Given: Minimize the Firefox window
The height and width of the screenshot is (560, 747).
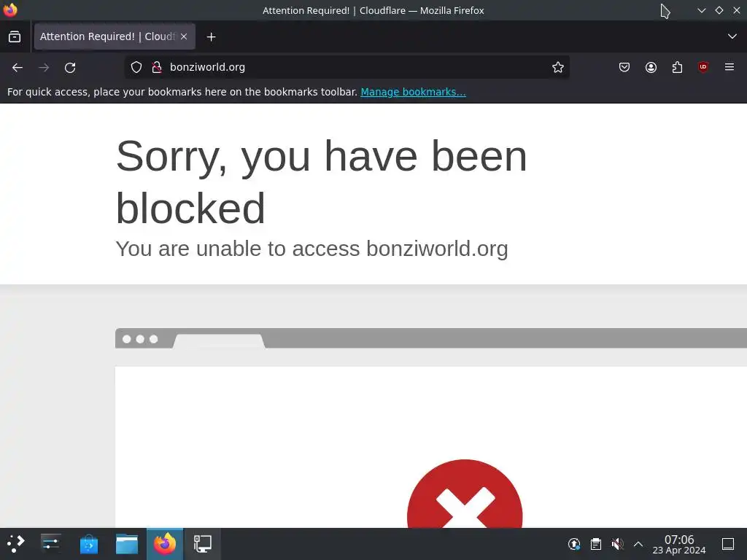Looking at the screenshot, I should tap(701, 10).
